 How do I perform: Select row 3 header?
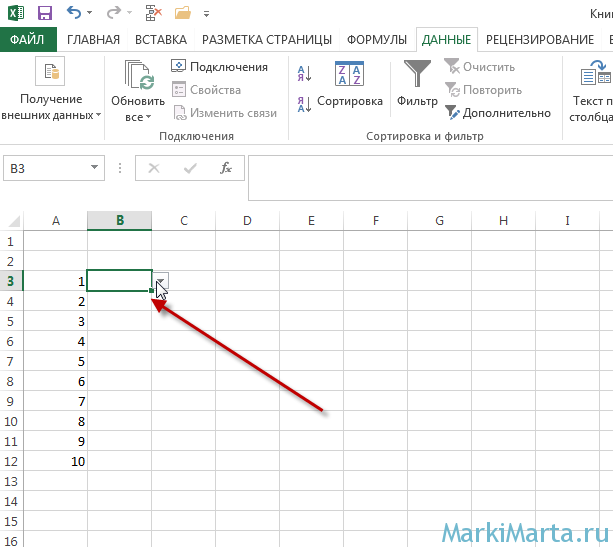pos(11,281)
